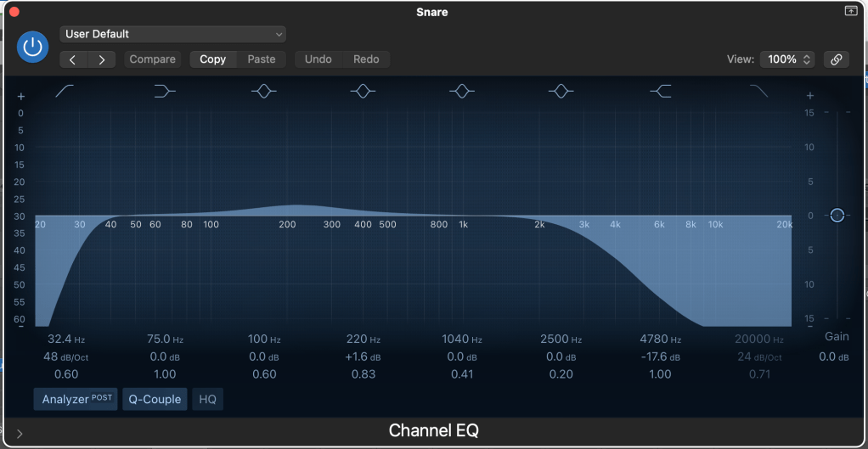
Task: Toggle the 2500 Hz parametric band icon
Action: (x=561, y=92)
